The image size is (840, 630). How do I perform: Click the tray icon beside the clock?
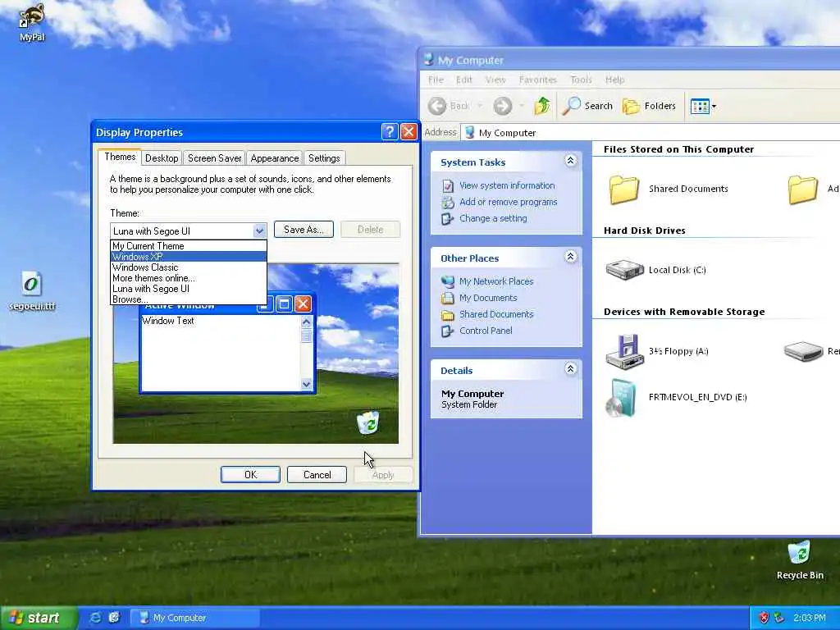[x=779, y=618]
